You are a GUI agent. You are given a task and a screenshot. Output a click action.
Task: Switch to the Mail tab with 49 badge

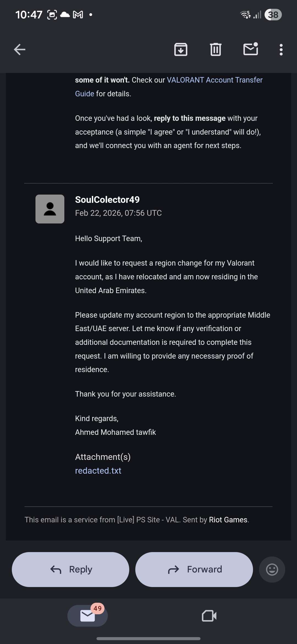click(x=87, y=616)
